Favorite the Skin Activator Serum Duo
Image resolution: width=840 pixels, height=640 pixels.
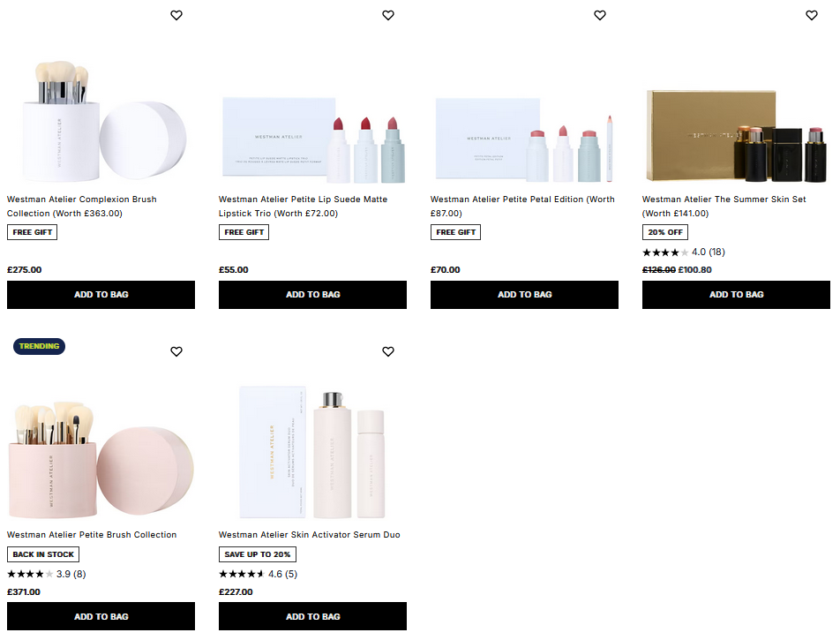pyautogui.click(x=387, y=351)
